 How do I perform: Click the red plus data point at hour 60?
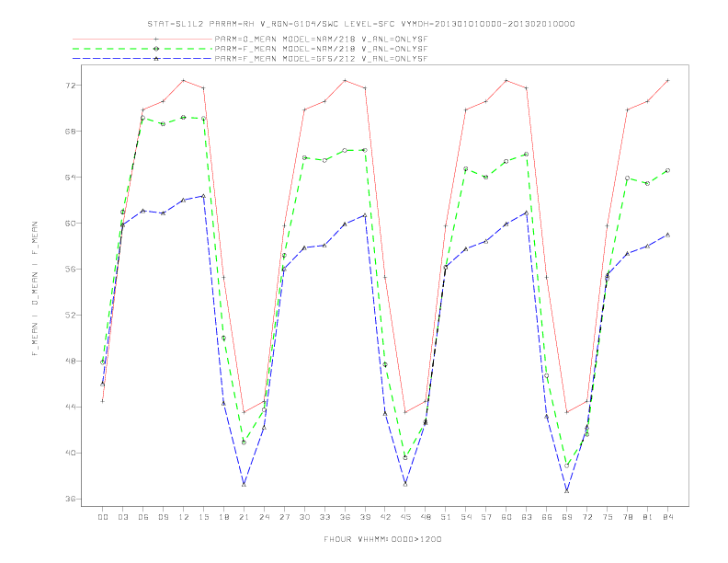click(506, 80)
